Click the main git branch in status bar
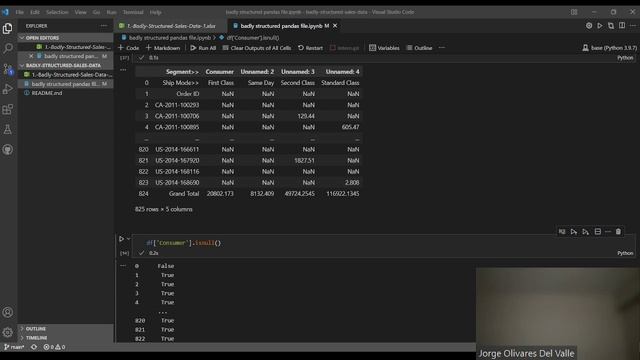 coord(14,347)
